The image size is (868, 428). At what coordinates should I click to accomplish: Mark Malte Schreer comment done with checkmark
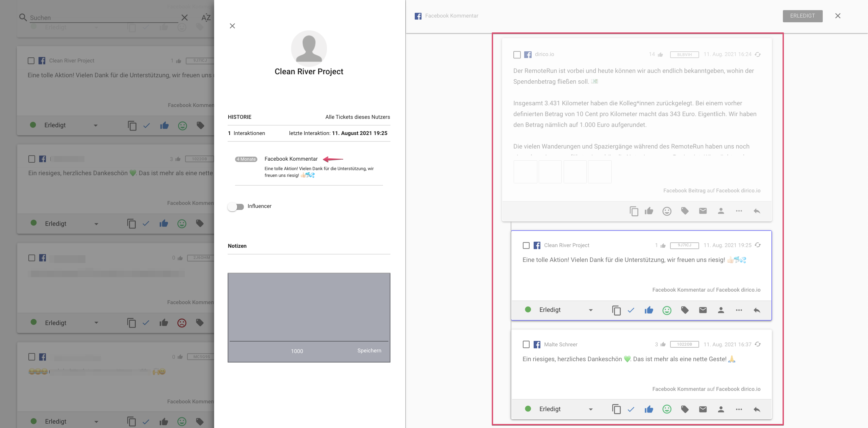631,409
